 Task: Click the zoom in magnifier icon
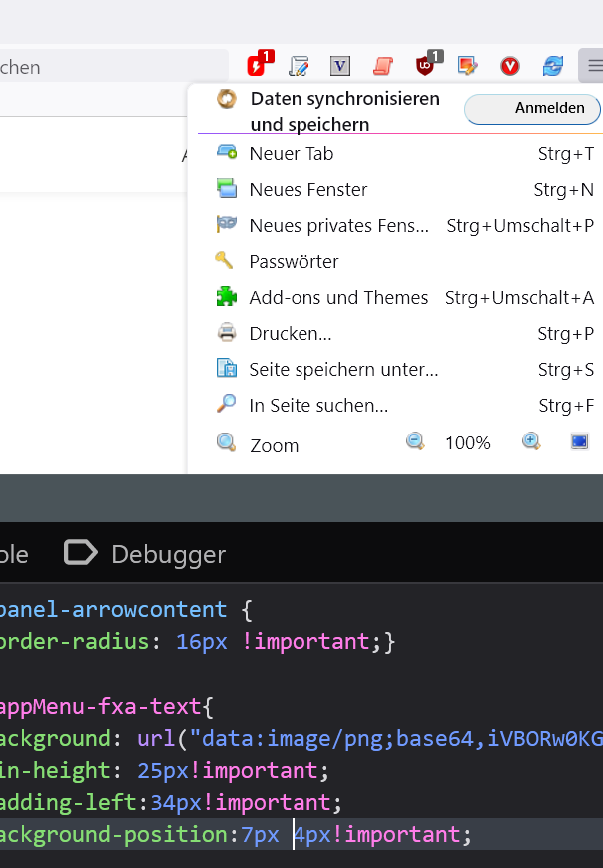[x=531, y=441]
